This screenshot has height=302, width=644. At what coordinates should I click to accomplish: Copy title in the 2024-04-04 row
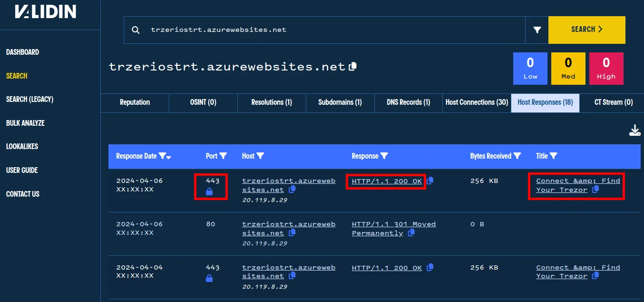(595, 276)
